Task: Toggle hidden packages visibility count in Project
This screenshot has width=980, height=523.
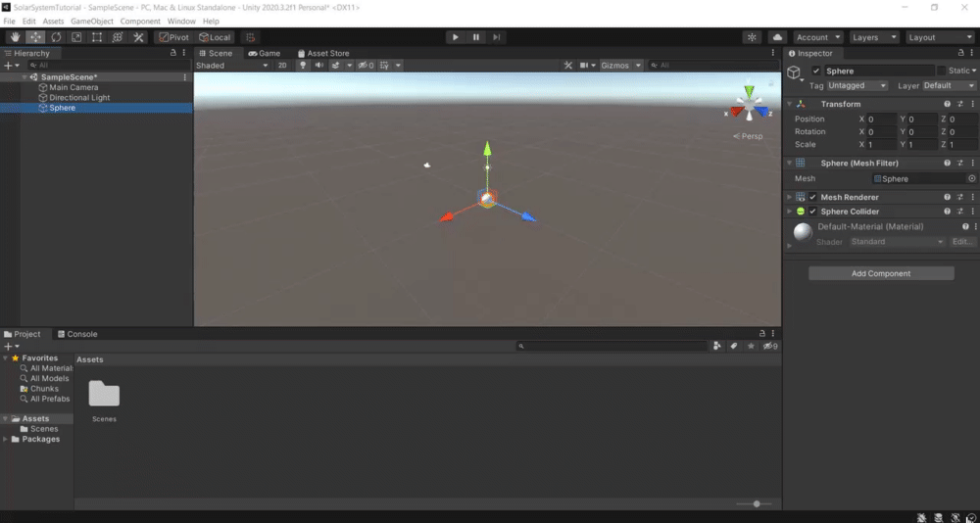Action: (x=770, y=346)
